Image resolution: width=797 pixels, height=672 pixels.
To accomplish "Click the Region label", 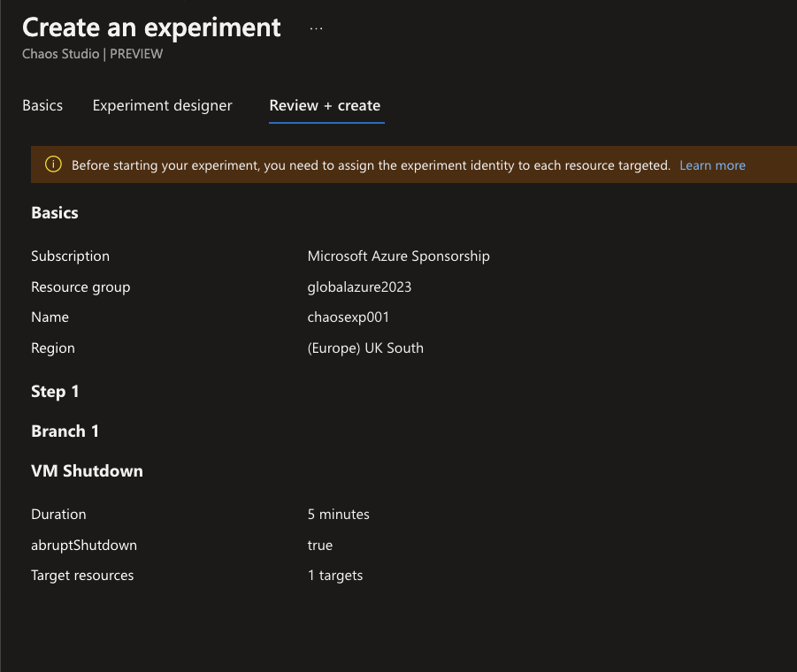I will (53, 348).
